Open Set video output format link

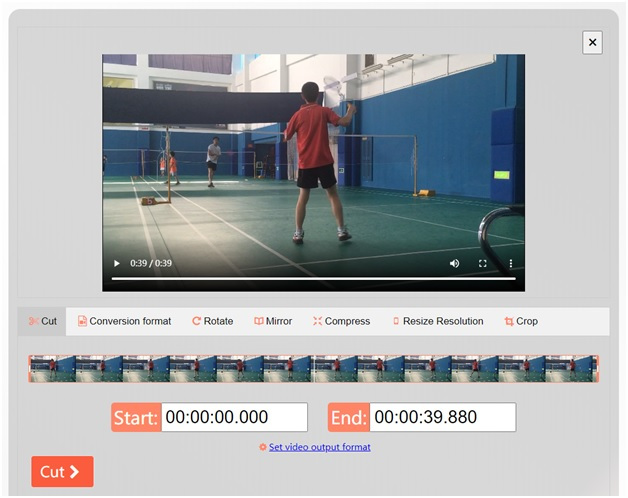320,447
